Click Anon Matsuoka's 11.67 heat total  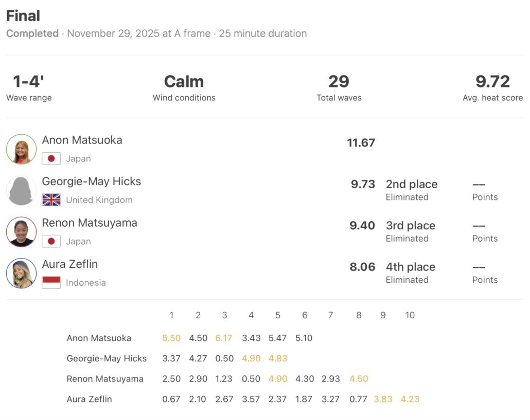(x=361, y=143)
